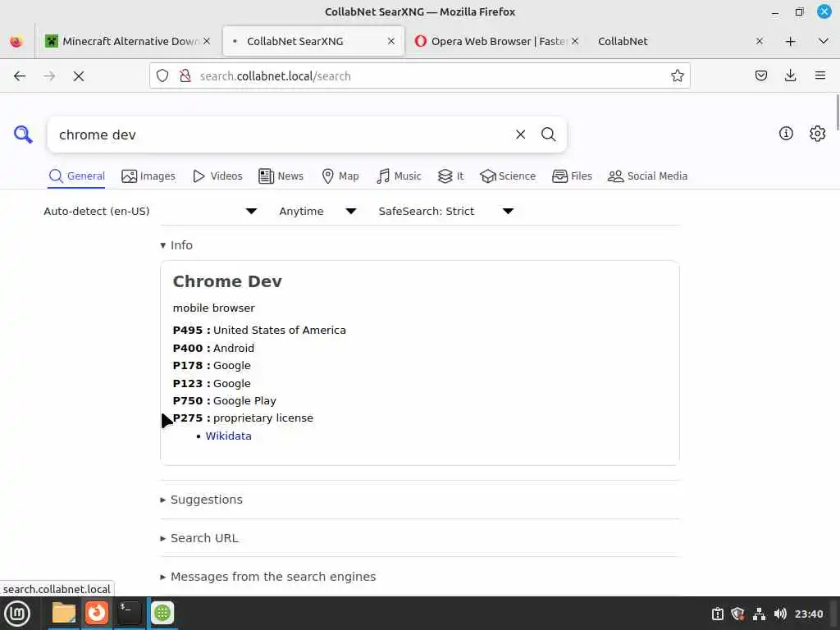
Task: Select the Social Media search category
Action: point(647,176)
